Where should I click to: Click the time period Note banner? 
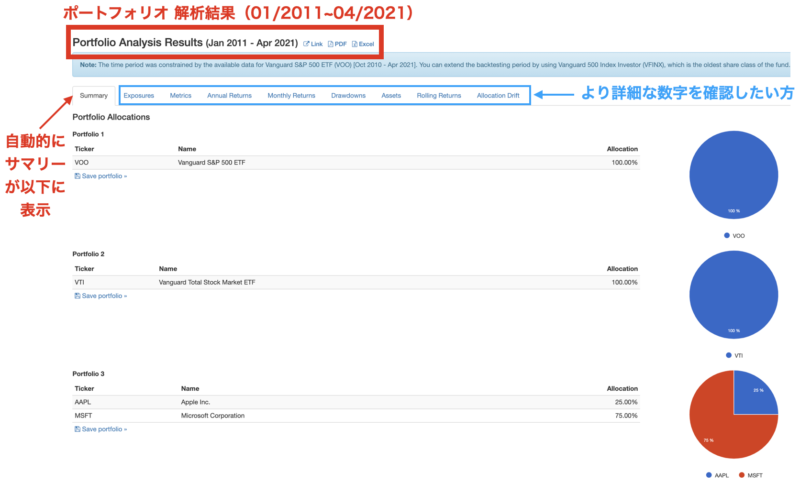click(431, 65)
